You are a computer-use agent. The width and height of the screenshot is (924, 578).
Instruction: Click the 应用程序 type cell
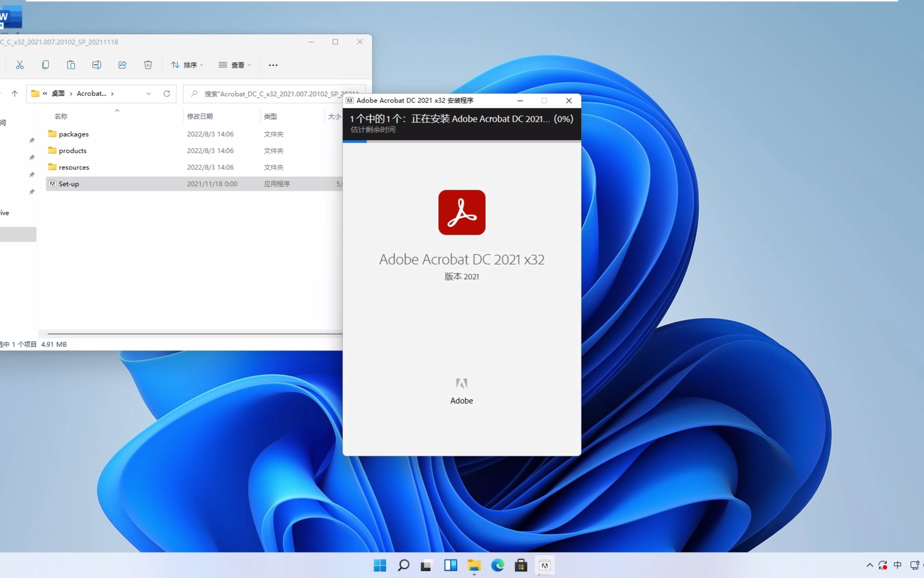coord(277,184)
